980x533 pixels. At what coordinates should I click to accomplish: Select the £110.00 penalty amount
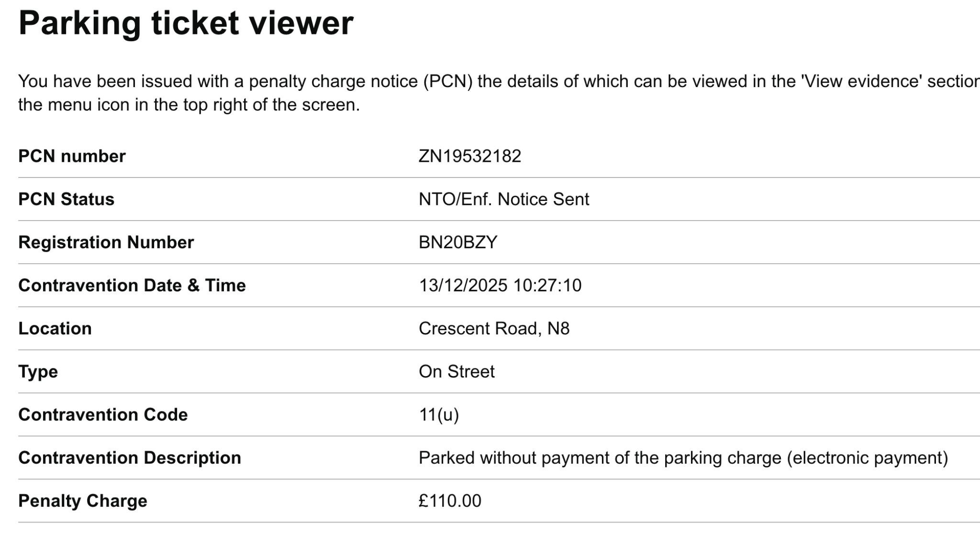point(449,501)
